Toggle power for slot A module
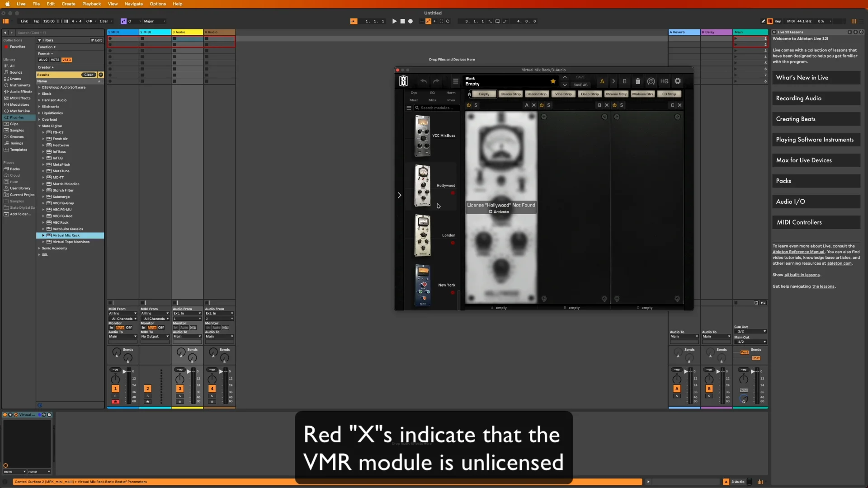This screenshot has width=868, height=488. (469, 105)
